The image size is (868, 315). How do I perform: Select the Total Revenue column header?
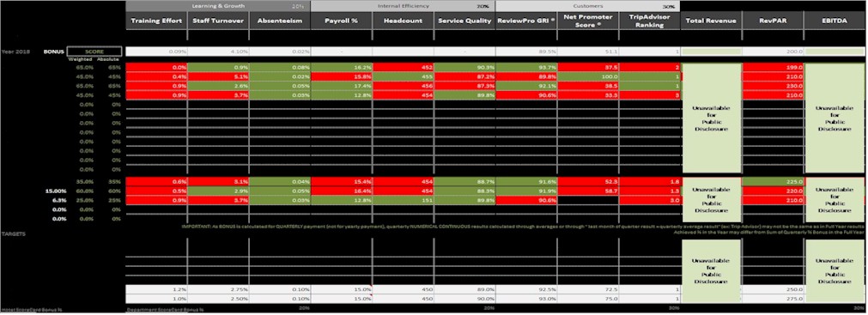tap(712, 21)
